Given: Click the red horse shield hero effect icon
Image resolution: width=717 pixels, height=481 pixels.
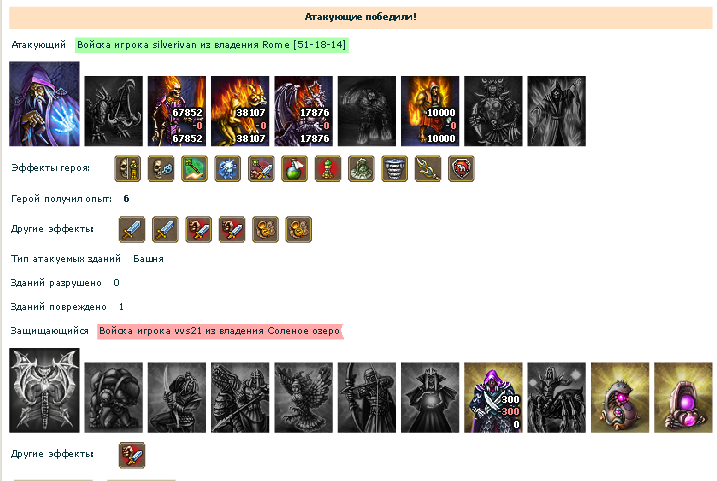Looking at the screenshot, I should (x=461, y=169).
